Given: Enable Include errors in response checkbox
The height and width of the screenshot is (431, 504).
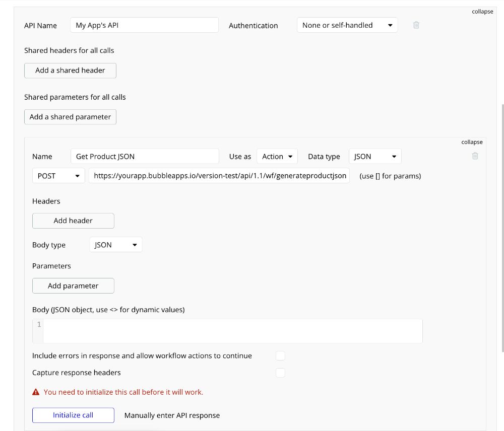Looking at the screenshot, I should pyautogui.click(x=280, y=356).
